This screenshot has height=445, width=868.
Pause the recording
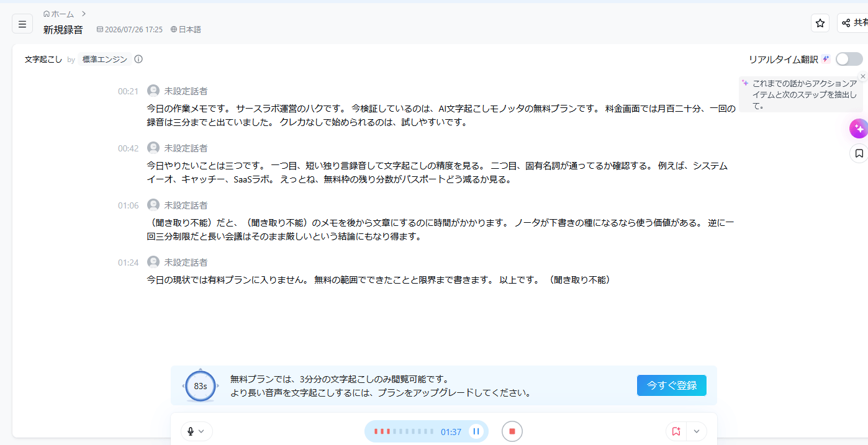[476, 431]
